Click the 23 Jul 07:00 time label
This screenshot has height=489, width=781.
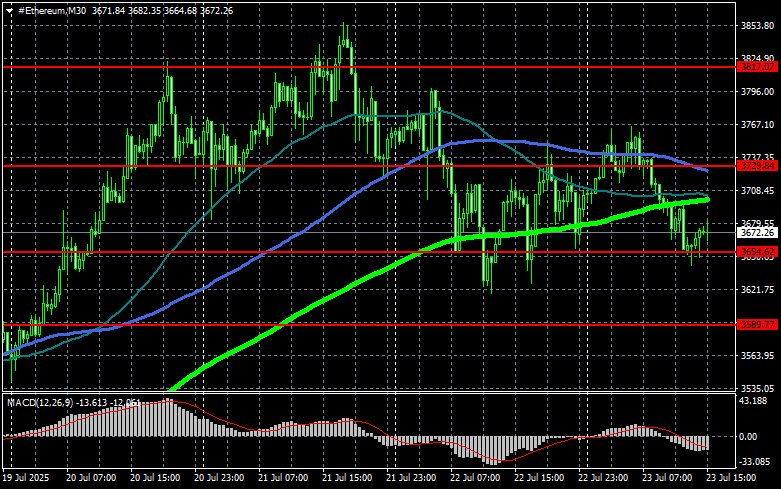[x=667, y=478]
